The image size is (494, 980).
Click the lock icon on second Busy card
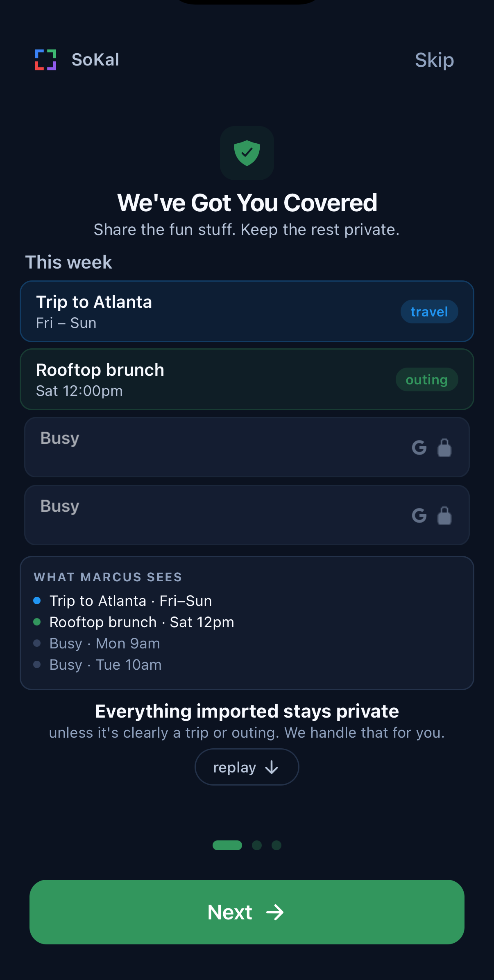point(444,515)
